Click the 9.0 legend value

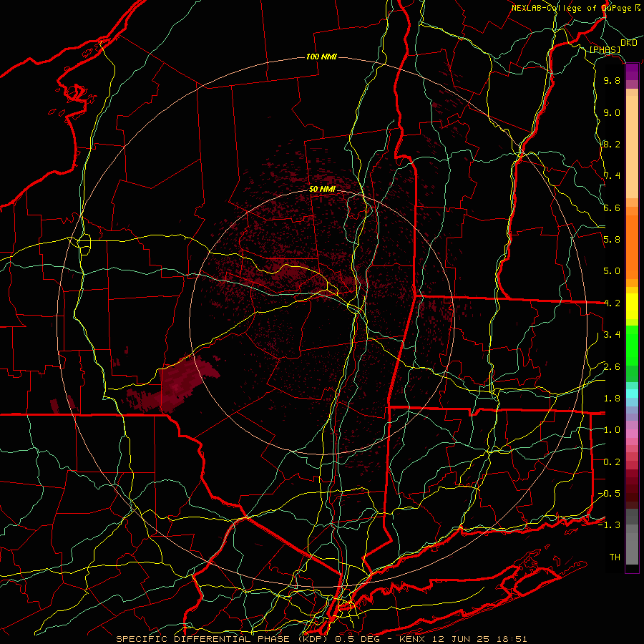(x=612, y=112)
